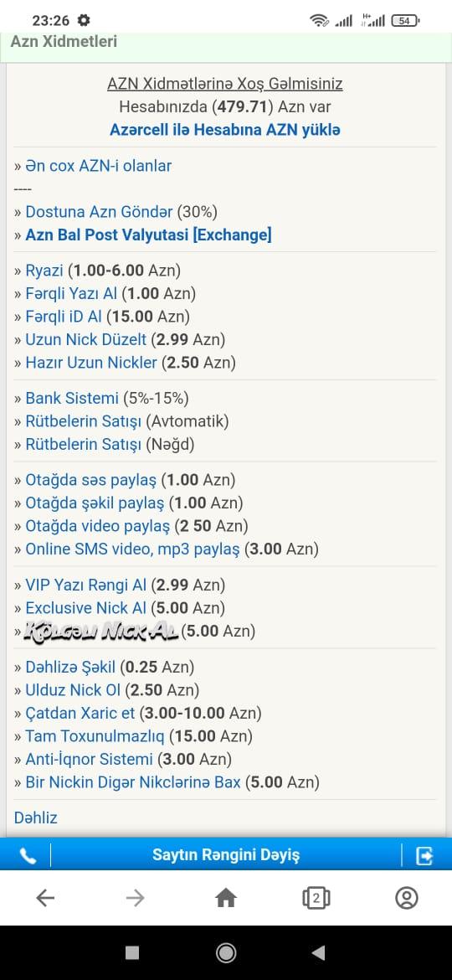The image size is (452, 980).
Task: Return to Dəhliz link
Action: (x=36, y=818)
